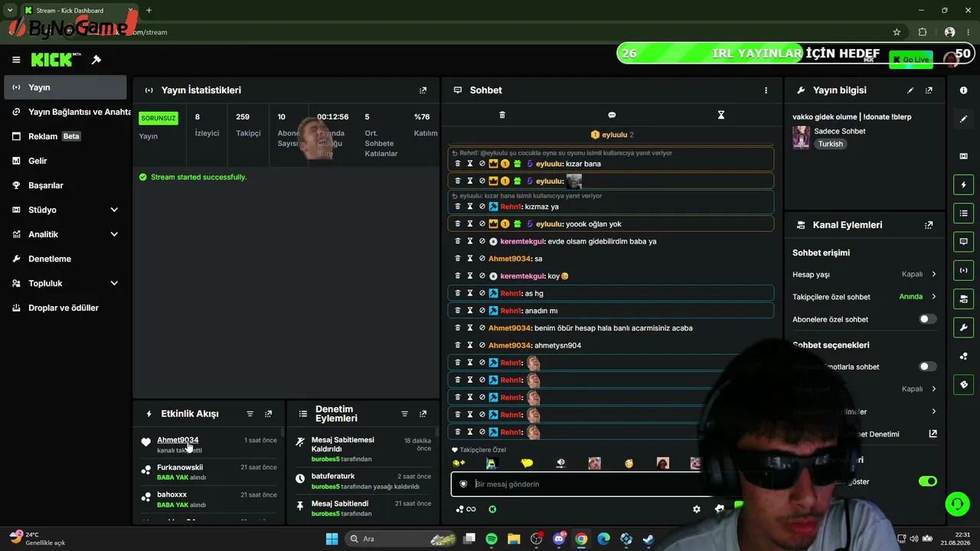Image resolution: width=980 pixels, height=551 pixels.
Task: Edit stream info with pencil in Yayın bilgisi
Action: [x=910, y=90]
